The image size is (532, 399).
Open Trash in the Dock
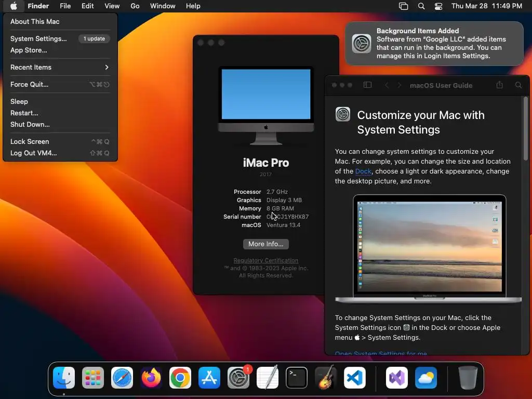[x=468, y=378]
